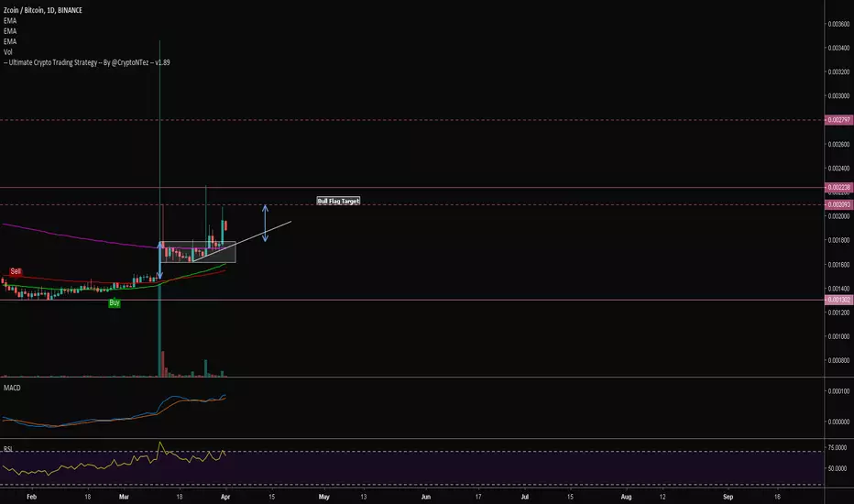Image resolution: width=854 pixels, height=504 pixels.
Task: Click the Zcoin / Bitcoin symbol title
Action: coord(42,10)
